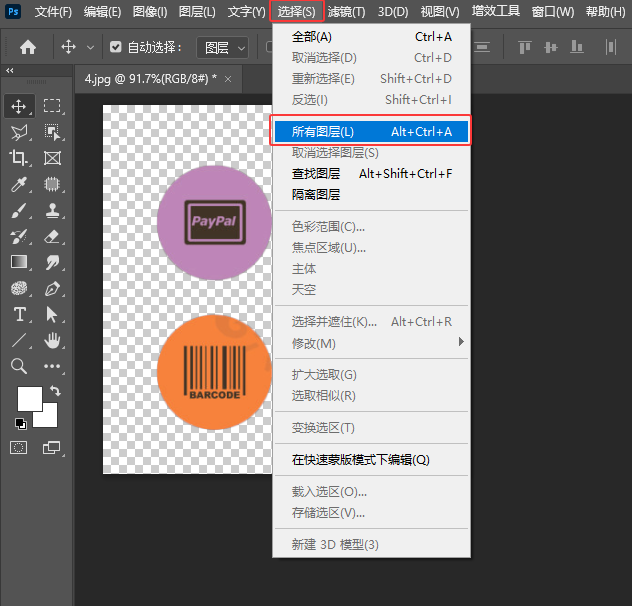Viewport: 632px width, 606px height.
Task: Select the Hand tool
Action: click(52, 340)
